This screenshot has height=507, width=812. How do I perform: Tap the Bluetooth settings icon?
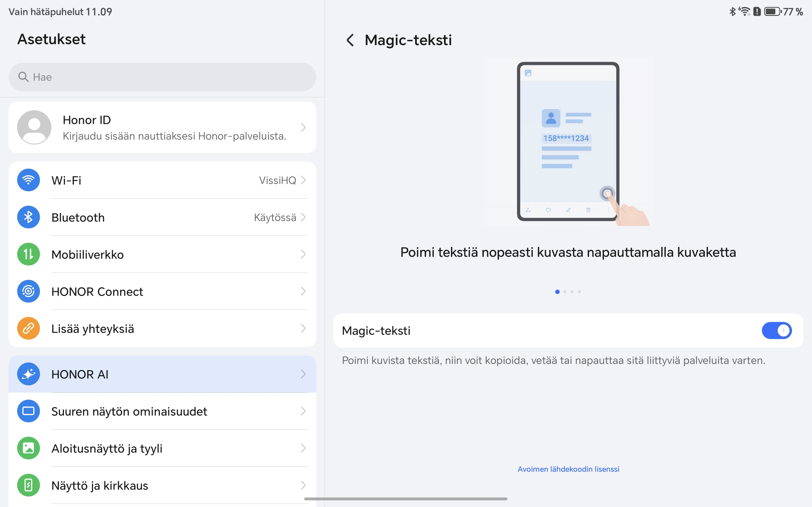tap(29, 217)
